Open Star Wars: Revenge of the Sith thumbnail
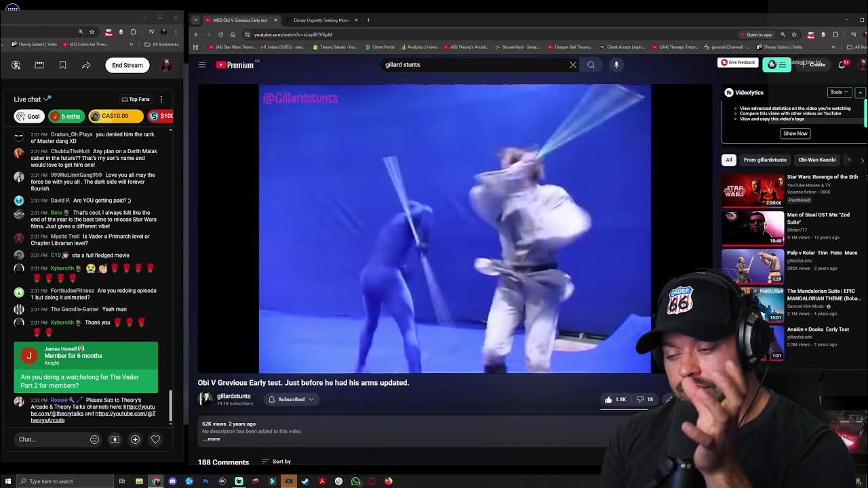 click(x=753, y=190)
